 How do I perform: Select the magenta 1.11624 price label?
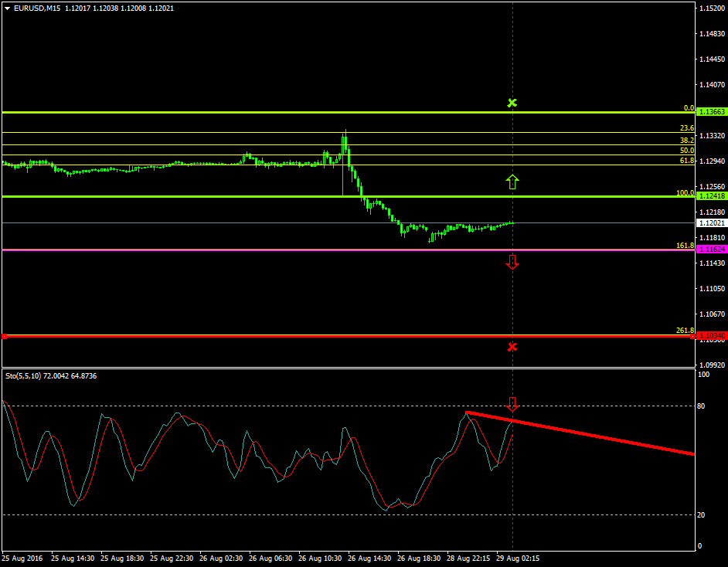point(711,250)
